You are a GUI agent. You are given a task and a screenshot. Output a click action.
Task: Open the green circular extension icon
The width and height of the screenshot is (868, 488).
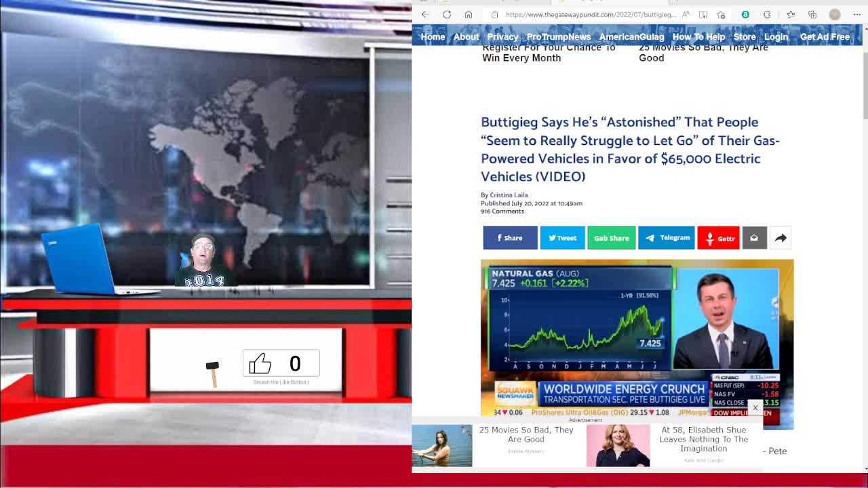pos(745,14)
